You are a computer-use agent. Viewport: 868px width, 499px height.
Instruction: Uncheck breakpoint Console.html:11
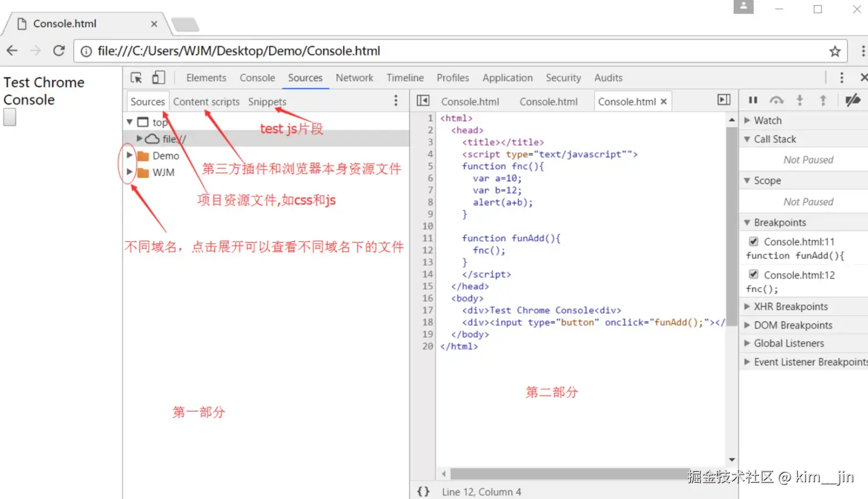click(x=753, y=241)
